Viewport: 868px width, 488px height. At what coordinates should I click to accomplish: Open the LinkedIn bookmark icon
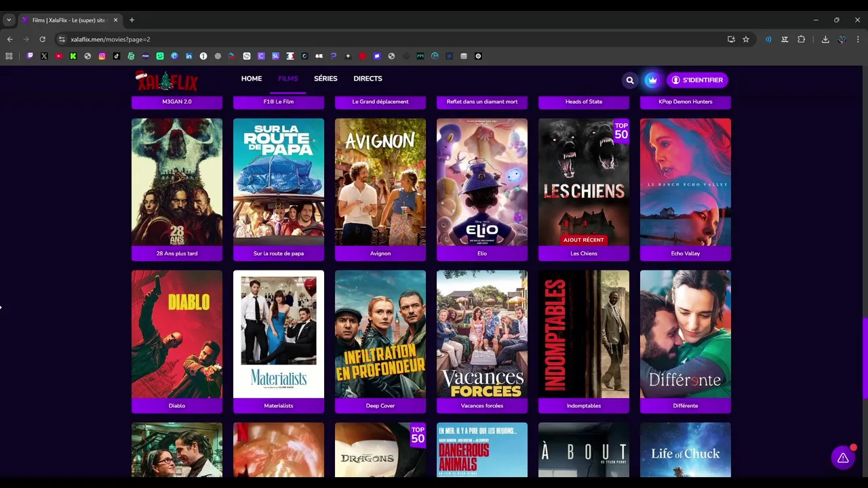pyautogui.click(x=189, y=56)
